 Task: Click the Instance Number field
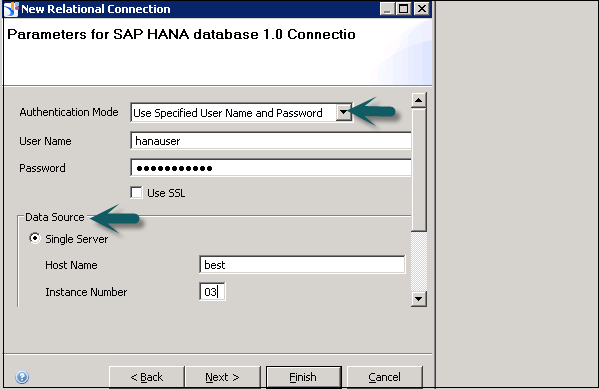pyautogui.click(x=212, y=292)
